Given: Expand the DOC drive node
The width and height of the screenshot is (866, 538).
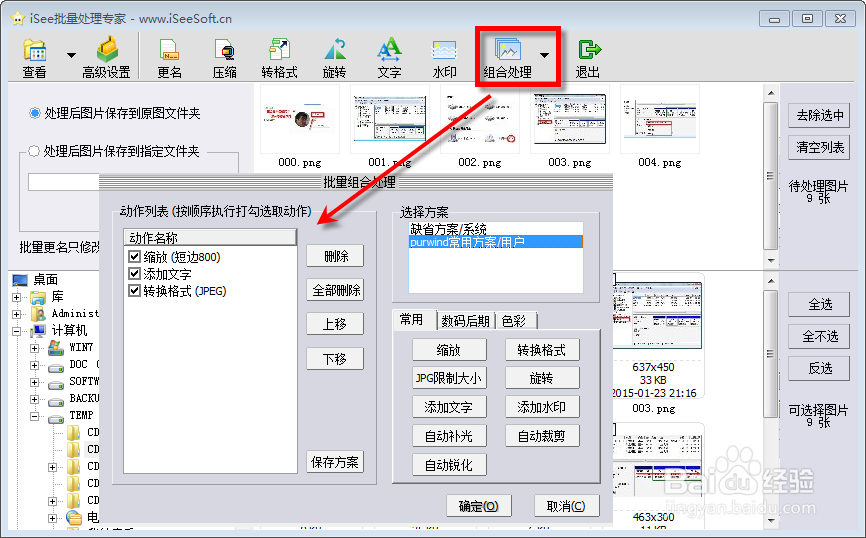Looking at the screenshot, I should [x=34, y=365].
